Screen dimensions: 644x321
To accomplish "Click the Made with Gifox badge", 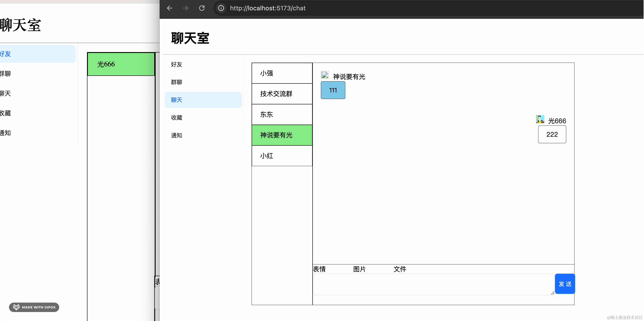I will tap(34, 307).
